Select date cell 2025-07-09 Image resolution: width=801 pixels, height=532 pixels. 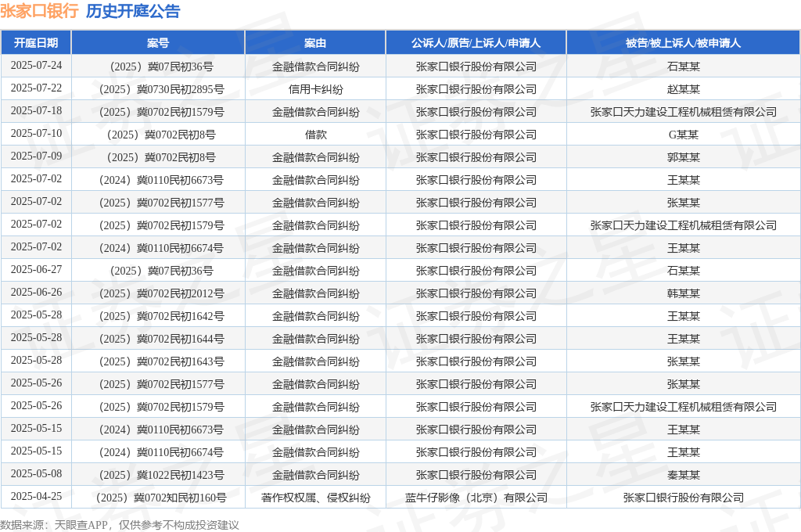coord(36,156)
